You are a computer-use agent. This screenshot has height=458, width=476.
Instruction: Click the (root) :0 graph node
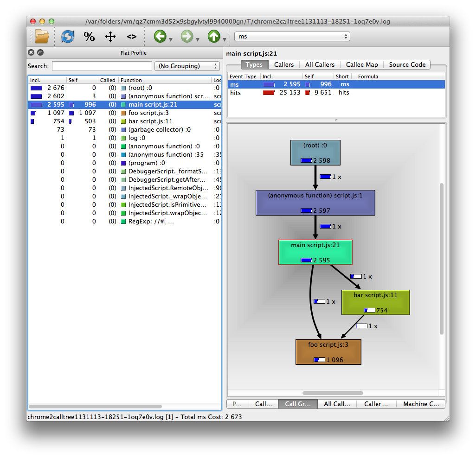[315, 153]
